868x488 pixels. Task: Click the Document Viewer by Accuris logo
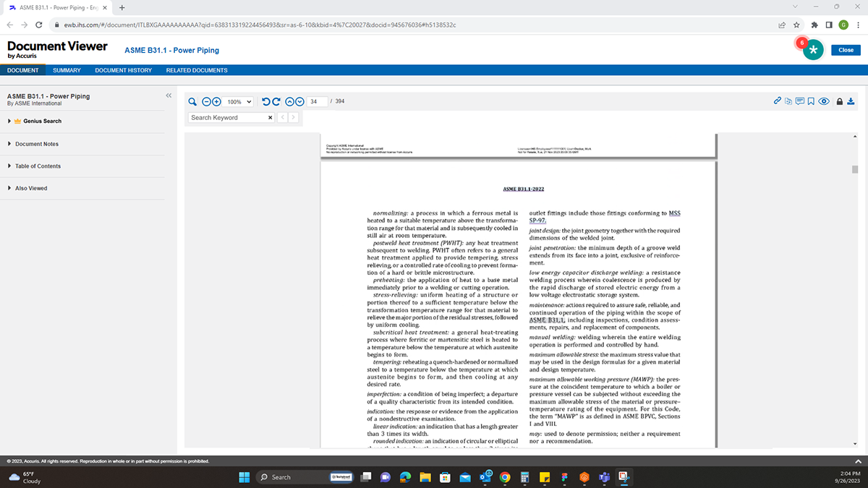tap(57, 49)
